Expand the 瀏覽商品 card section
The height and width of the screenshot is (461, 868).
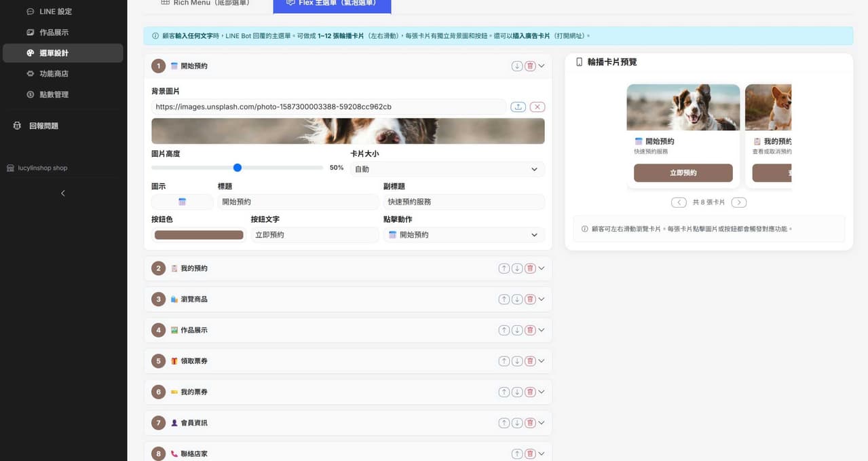click(542, 299)
